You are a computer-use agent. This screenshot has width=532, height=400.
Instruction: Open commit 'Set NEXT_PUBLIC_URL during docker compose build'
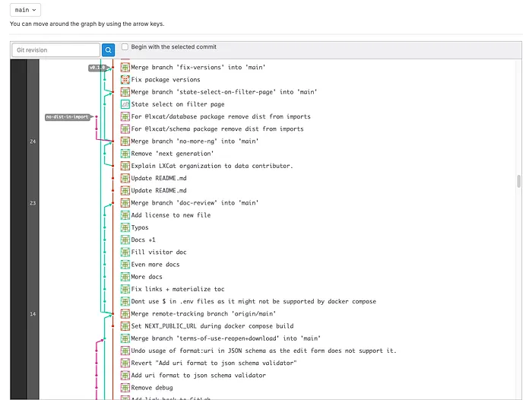pyautogui.click(x=212, y=326)
